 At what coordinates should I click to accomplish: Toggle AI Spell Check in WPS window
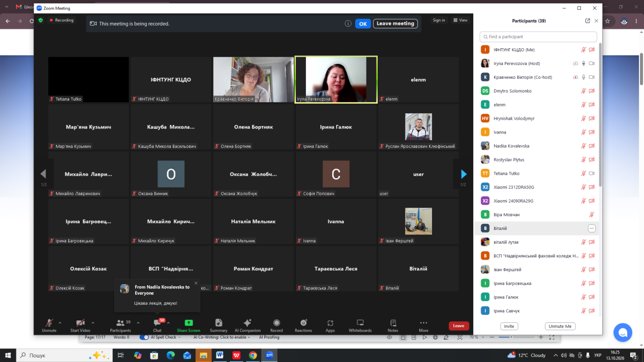144,337
